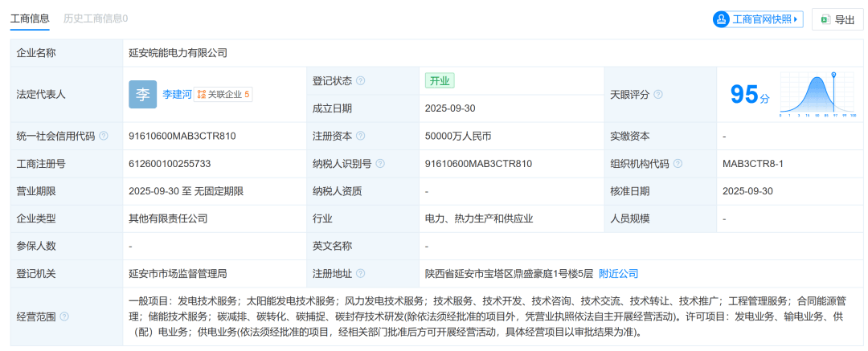The image size is (868, 351).
Task: Click the question icon next to 经营范围
Action: 64,317
